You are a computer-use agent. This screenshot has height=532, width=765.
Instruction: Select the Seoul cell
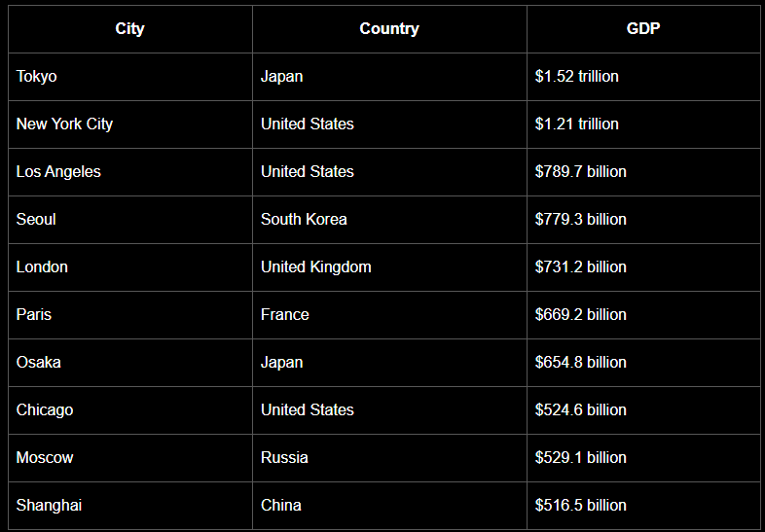36,220
